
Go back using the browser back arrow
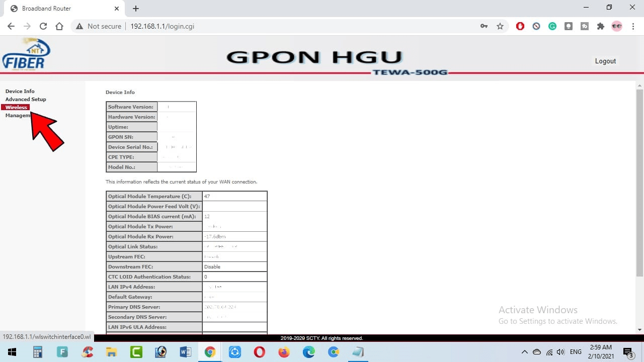tap(11, 26)
